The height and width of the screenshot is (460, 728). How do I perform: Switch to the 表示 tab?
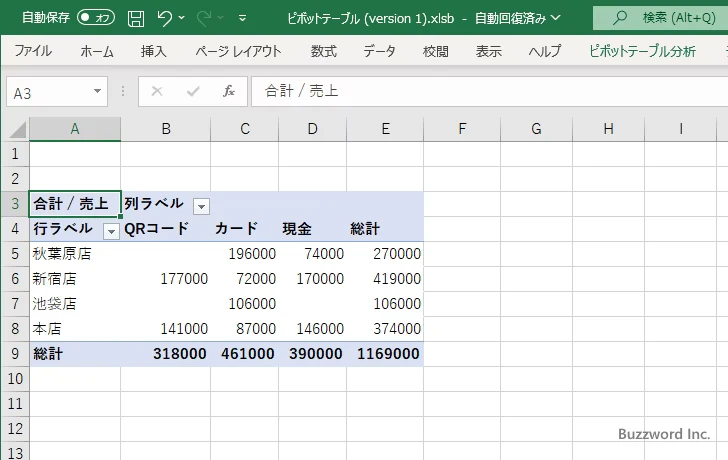[488, 51]
